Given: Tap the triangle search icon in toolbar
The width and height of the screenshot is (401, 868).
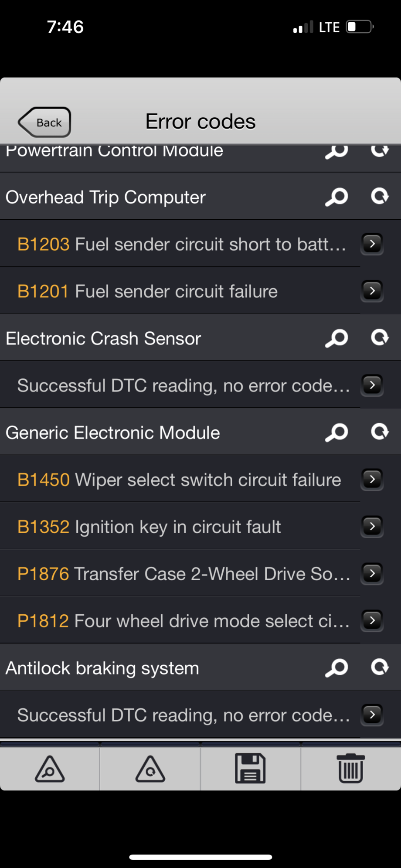Looking at the screenshot, I should pyautogui.click(x=50, y=769).
